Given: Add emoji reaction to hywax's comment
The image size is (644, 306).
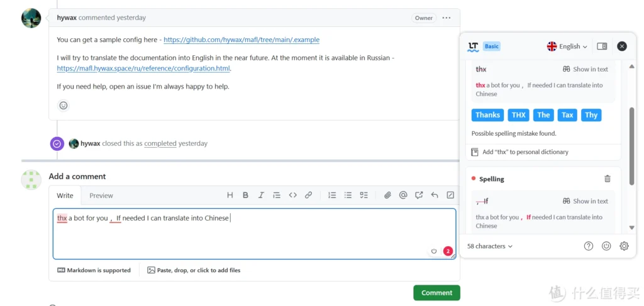Looking at the screenshot, I should [x=64, y=106].
